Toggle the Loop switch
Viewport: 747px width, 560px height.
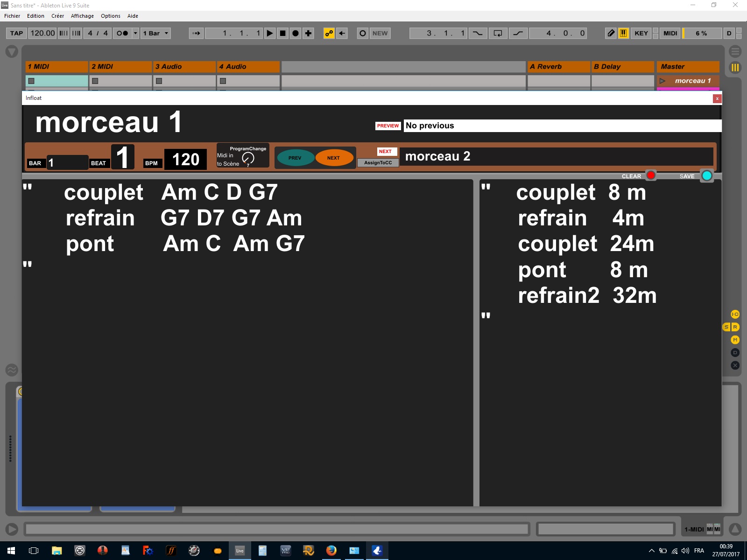pyautogui.click(x=498, y=33)
